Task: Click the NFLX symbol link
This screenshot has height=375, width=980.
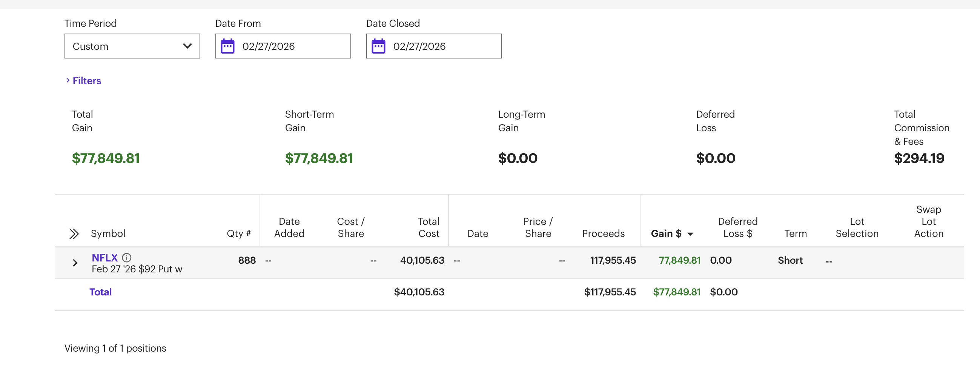Action: (x=104, y=257)
